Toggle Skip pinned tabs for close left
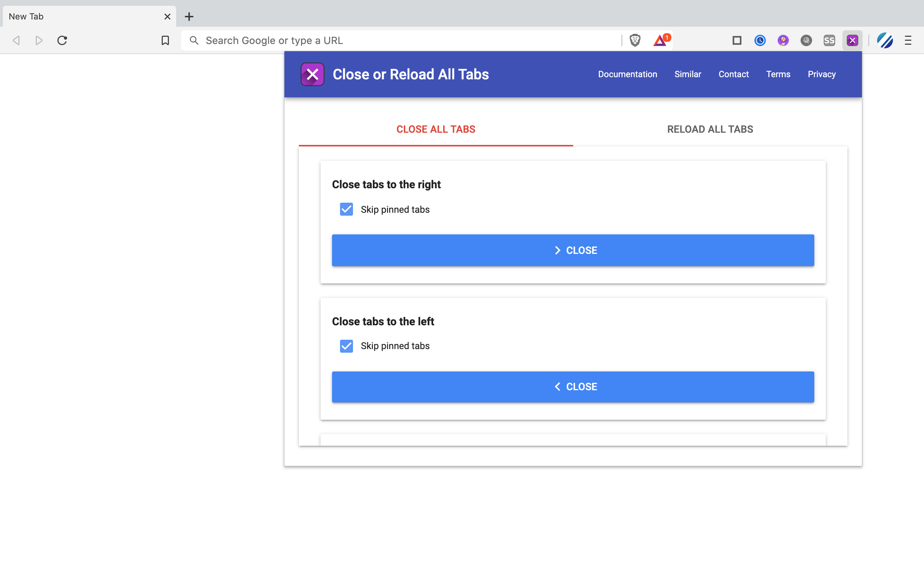Viewport: 924px width, 577px height. click(346, 346)
